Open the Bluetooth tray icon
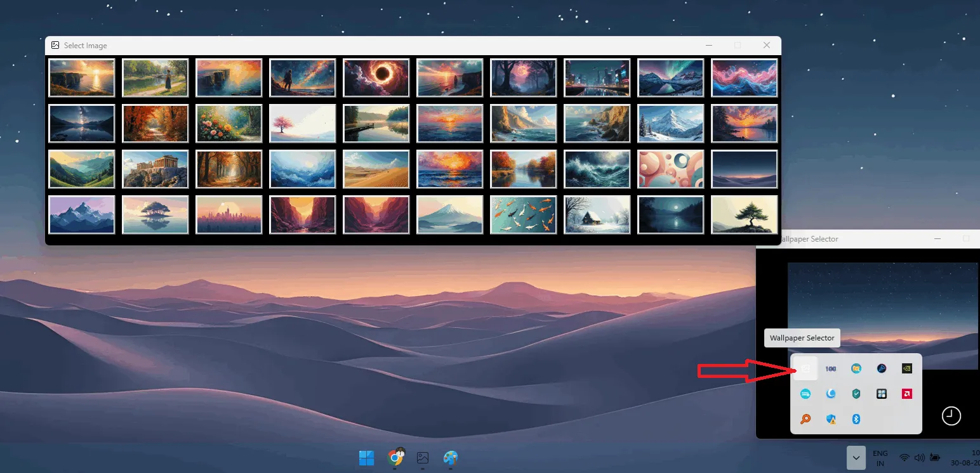Screen dimensions: 980x473 point(856,419)
